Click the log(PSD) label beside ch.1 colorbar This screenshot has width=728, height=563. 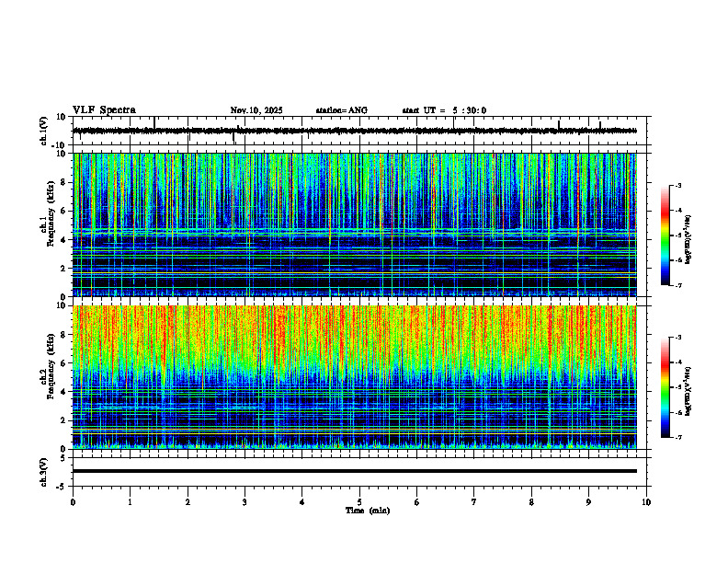pos(688,239)
